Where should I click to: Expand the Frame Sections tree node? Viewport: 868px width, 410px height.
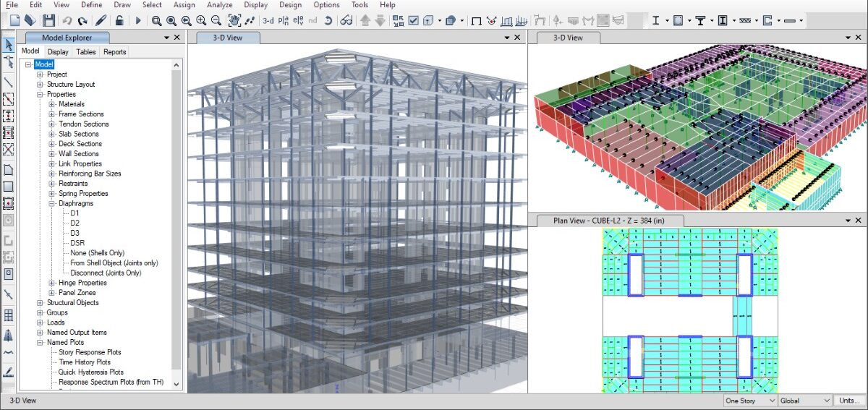tap(52, 114)
